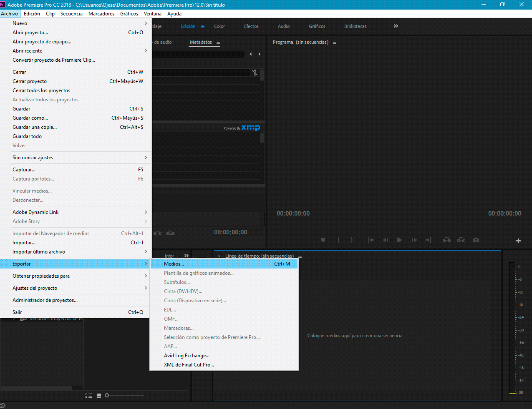Click Overwrite icon in Source monitor

[171, 232]
